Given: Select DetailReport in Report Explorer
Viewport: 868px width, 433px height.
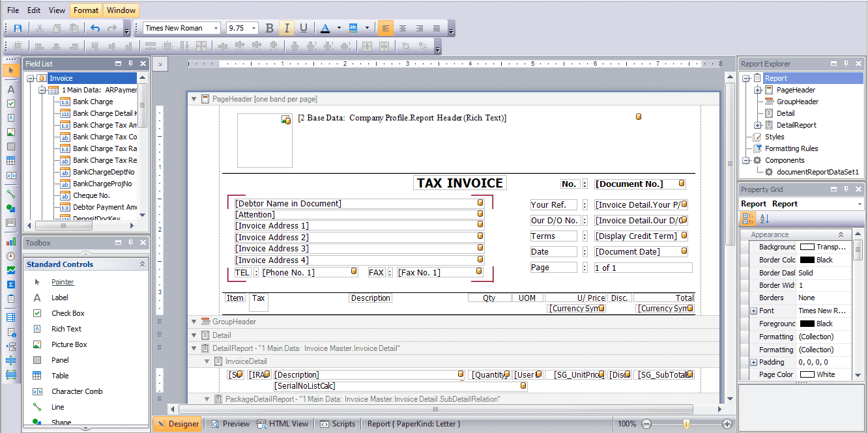Looking at the screenshot, I should (796, 125).
